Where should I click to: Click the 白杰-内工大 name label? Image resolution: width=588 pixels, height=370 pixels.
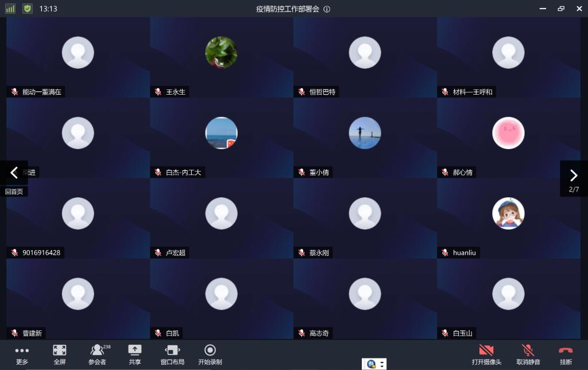183,172
